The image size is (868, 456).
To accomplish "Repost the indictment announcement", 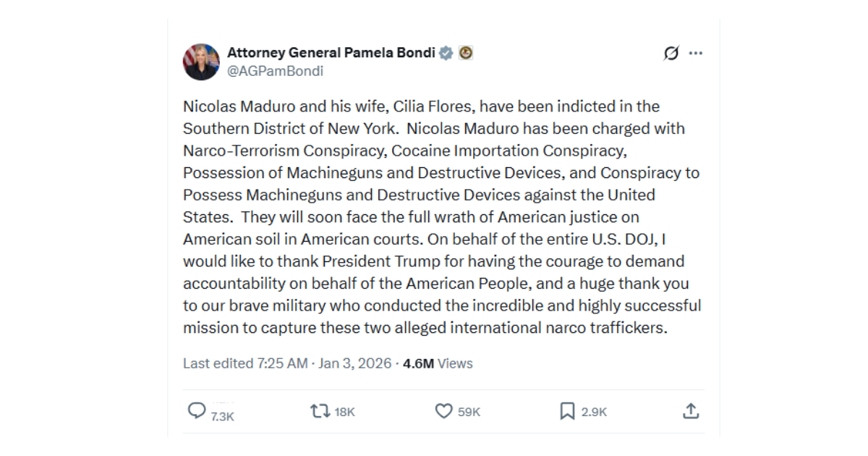I will pos(319,410).
